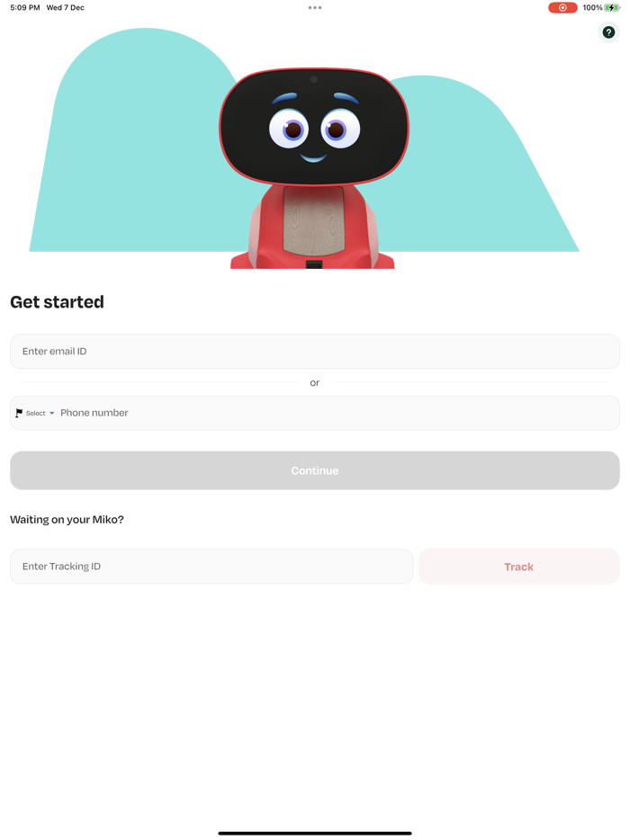Focus the Phone number field
This screenshot has width=630, height=840.
click(337, 413)
